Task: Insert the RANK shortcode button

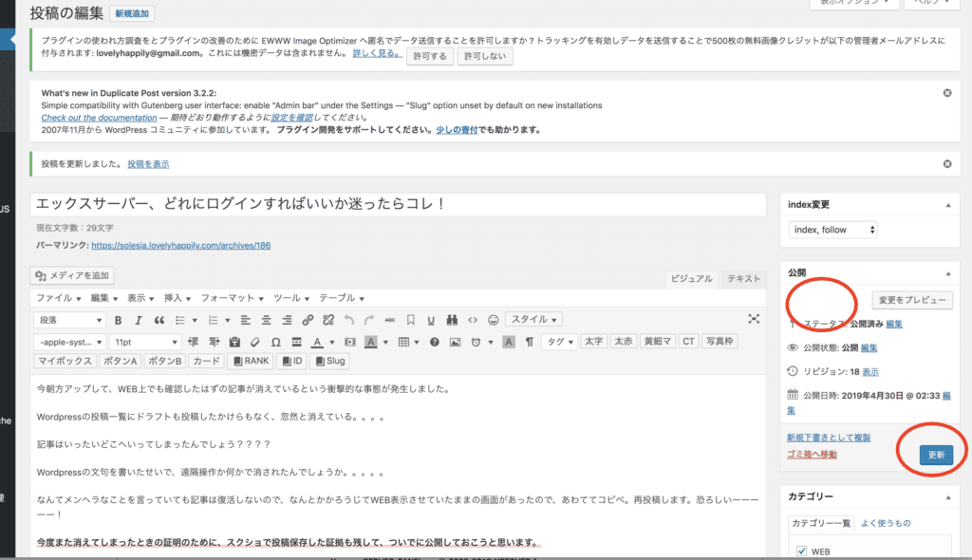Action: tap(251, 361)
